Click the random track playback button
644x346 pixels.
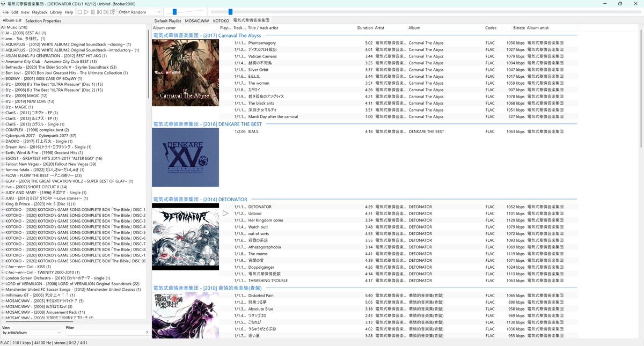[x=112, y=12]
